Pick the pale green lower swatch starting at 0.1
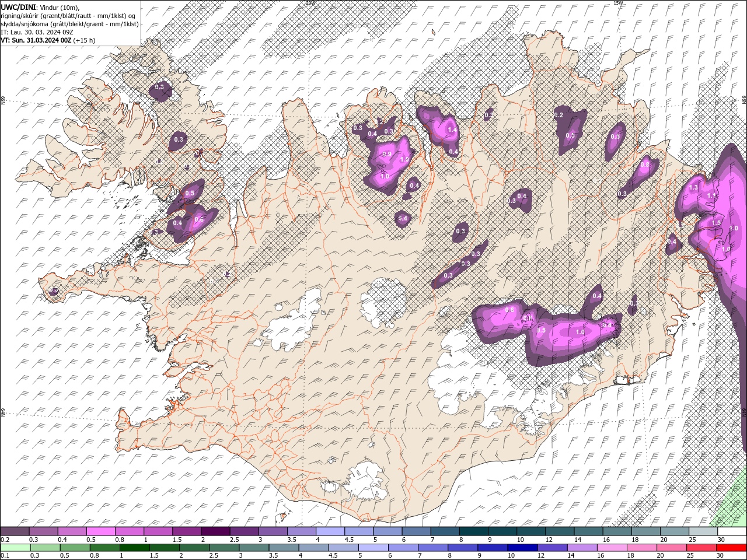 click(x=15, y=548)
